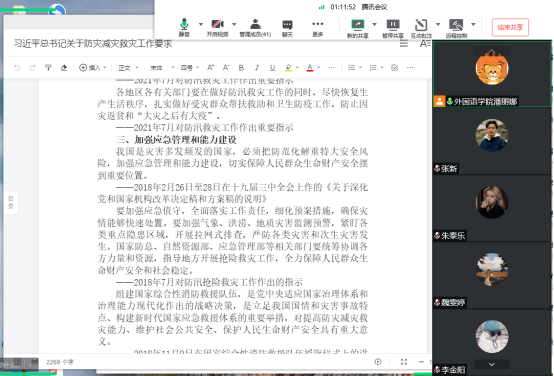Viewport: 554px width, 376px height.
Task: Open the More options menu in the meeting toolbar
Action: click(x=317, y=28)
